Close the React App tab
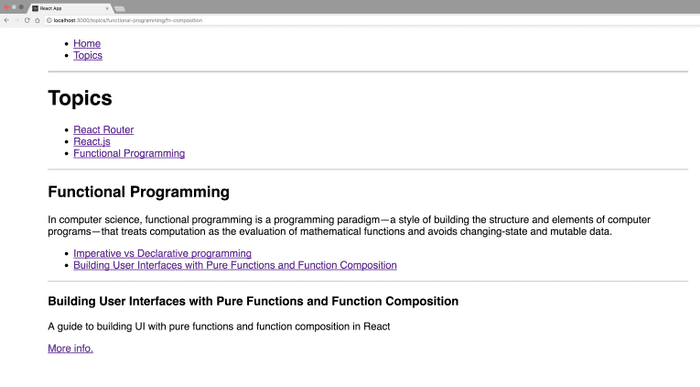Viewport: 700px width, 387px height. [107, 8]
